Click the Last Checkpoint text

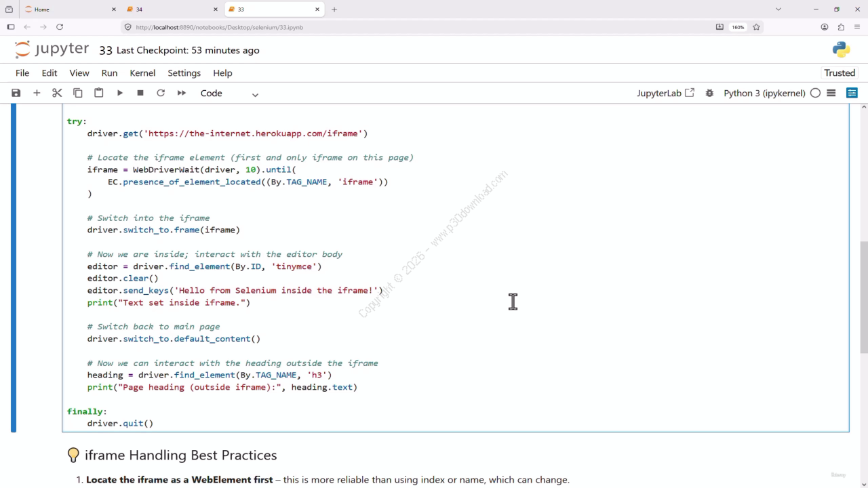(188, 50)
